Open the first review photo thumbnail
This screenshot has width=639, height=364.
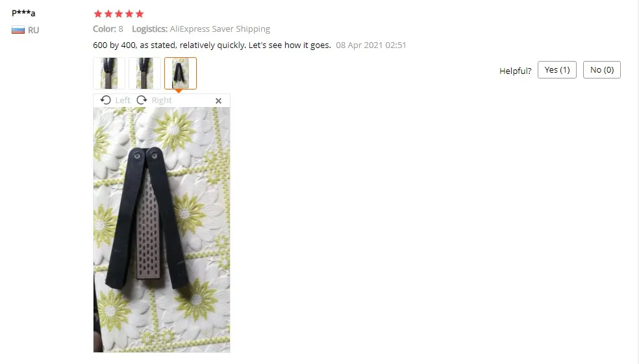[109, 73]
